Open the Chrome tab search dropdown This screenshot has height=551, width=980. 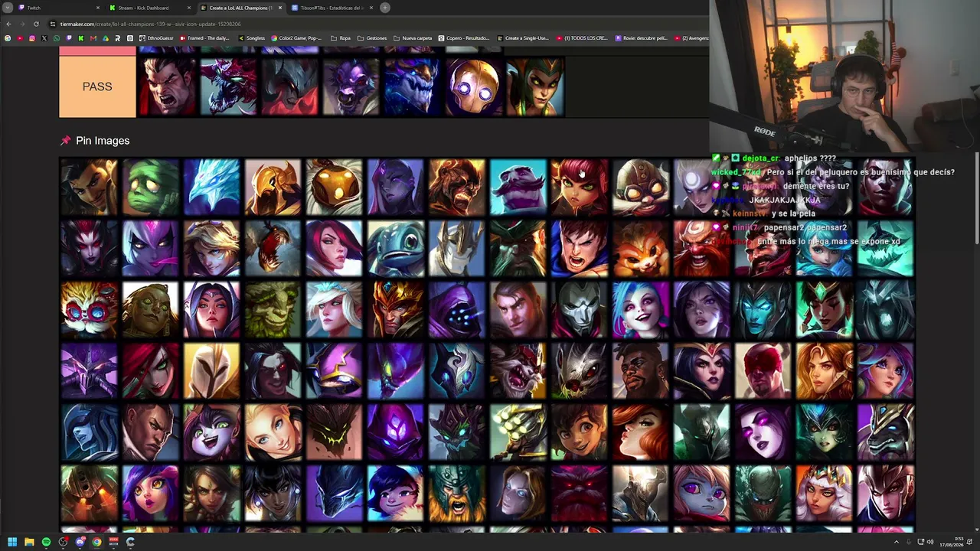click(x=8, y=8)
